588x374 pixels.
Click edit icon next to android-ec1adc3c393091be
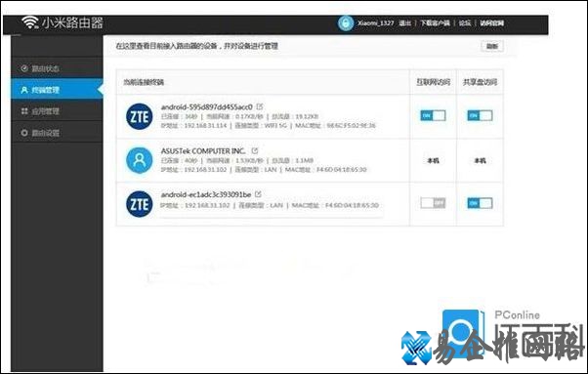(x=258, y=194)
